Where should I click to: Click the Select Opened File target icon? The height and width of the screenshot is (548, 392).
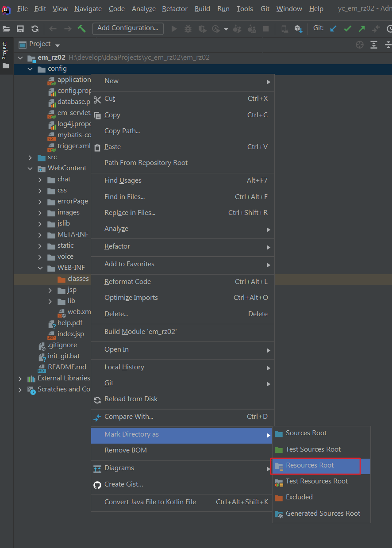click(360, 44)
